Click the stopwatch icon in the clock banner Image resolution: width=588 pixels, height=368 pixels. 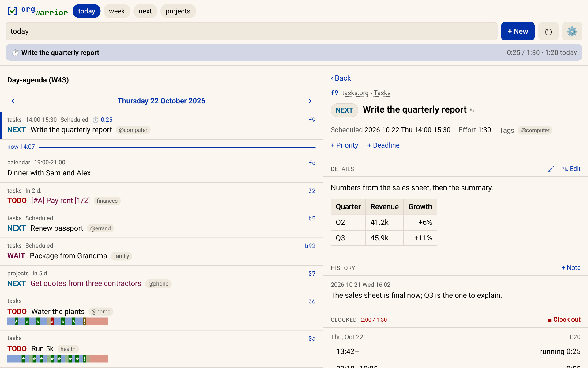pos(15,53)
